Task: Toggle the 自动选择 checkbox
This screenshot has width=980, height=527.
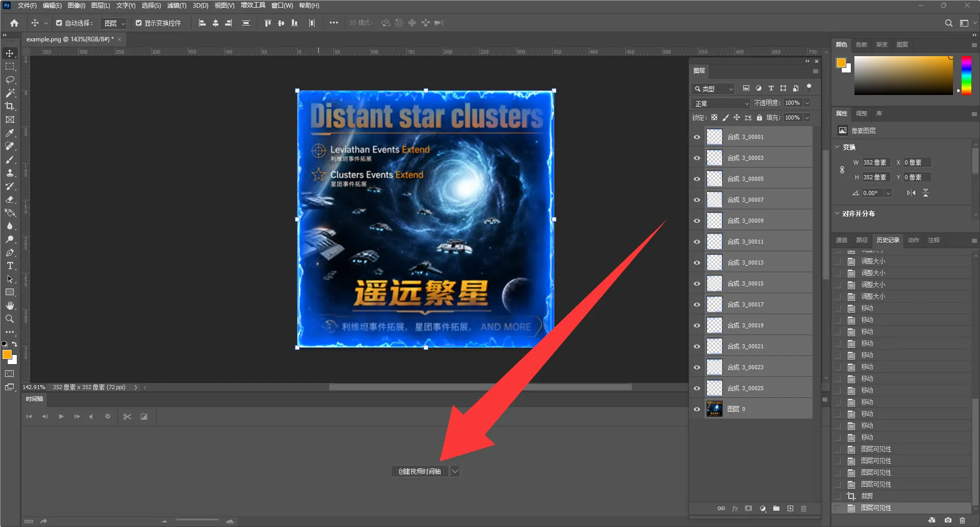Action: [59, 23]
